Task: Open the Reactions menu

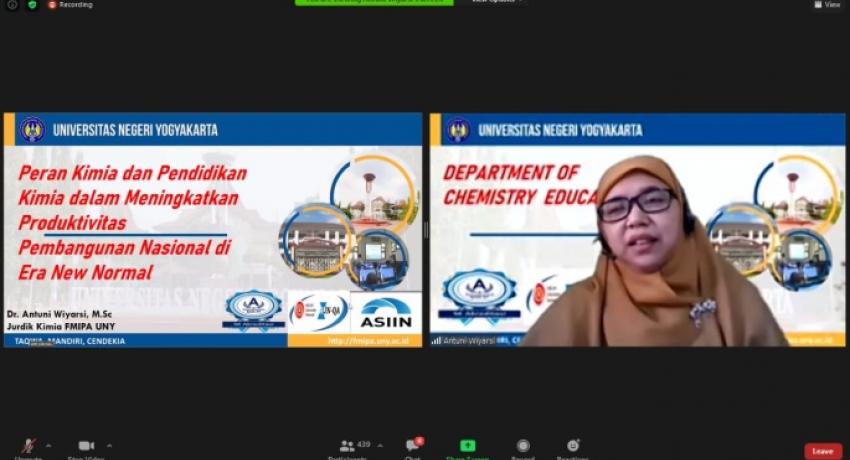Action: pos(573,448)
